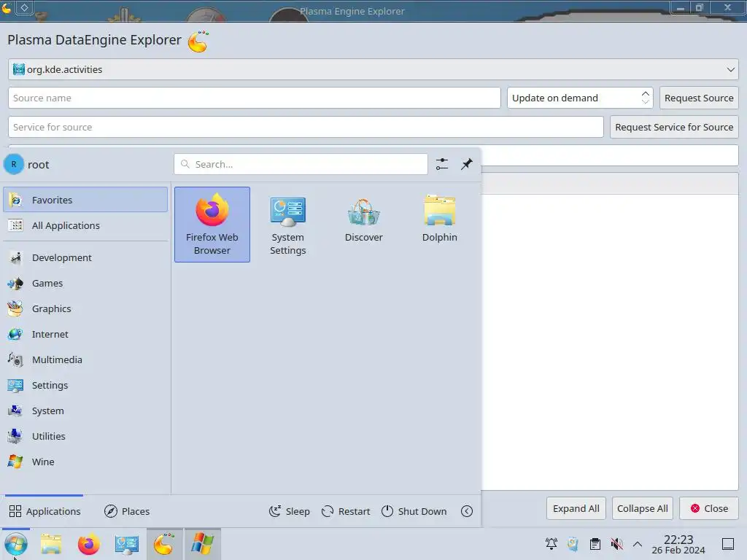Click the Request Source button
Image resolution: width=747 pixels, height=560 pixels.
tap(699, 98)
